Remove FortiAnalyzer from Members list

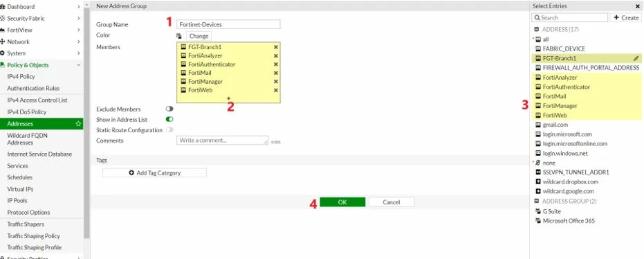coord(276,56)
